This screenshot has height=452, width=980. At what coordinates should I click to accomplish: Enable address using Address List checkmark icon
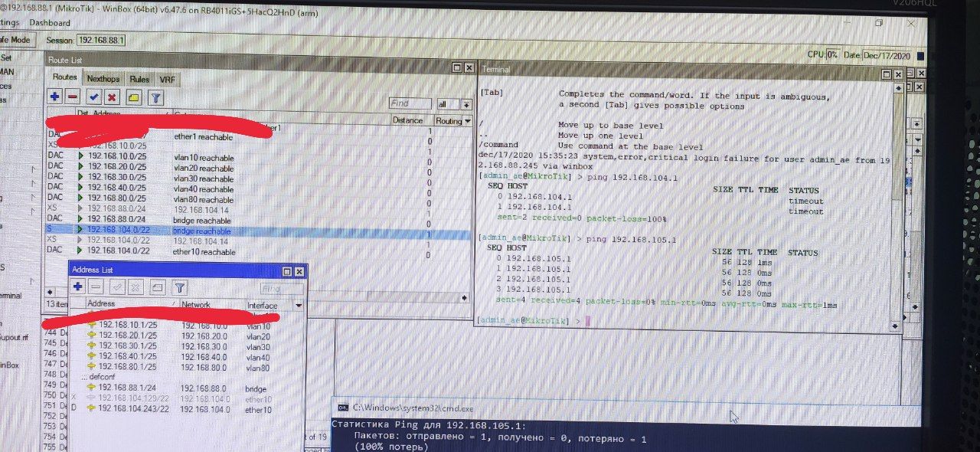(117, 287)
